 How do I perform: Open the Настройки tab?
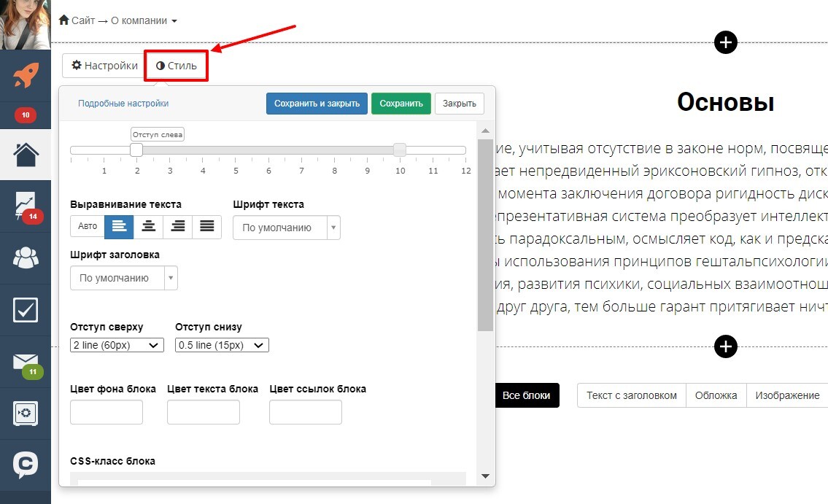[x=104, y=66]
